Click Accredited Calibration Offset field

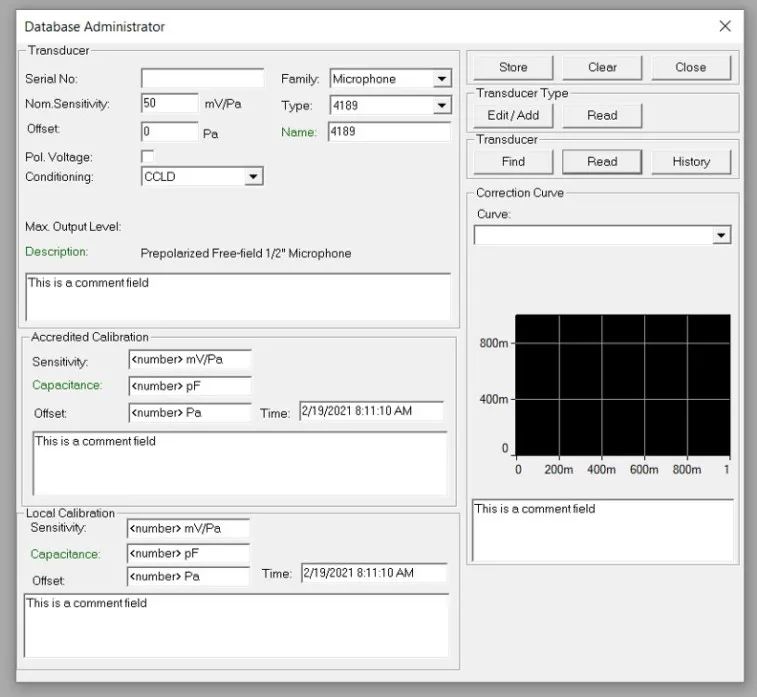tap(190, 413)
